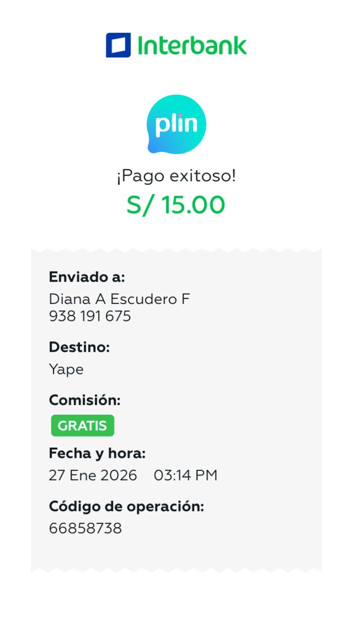Tap the green Interbank wordmark
Viewport: 353px width, 644px height.
coord(192,46)
